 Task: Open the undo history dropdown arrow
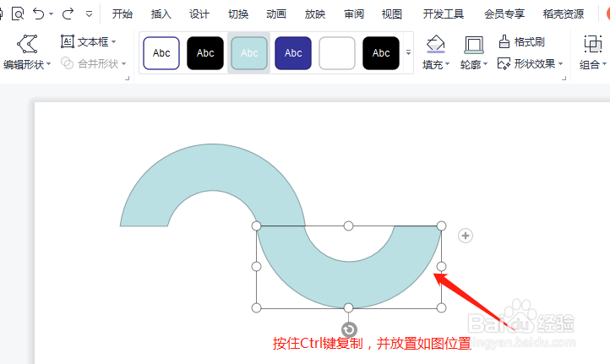51,14
